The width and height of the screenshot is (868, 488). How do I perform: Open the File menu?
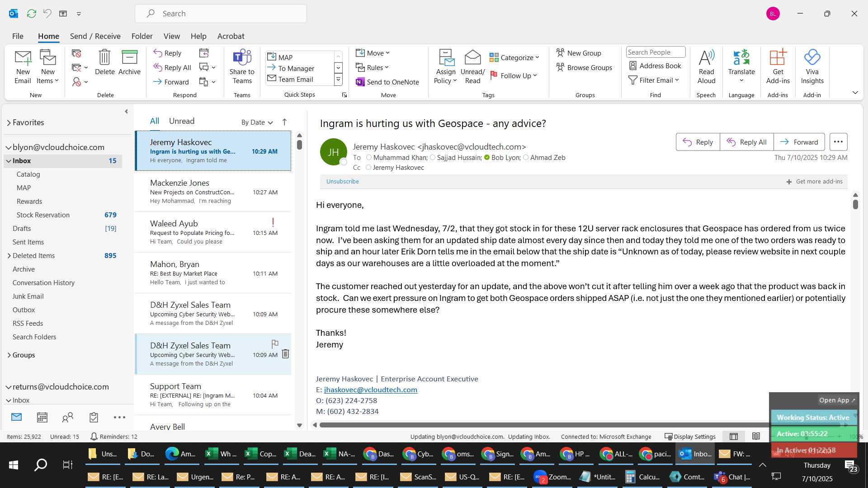(x=18, y=36)
